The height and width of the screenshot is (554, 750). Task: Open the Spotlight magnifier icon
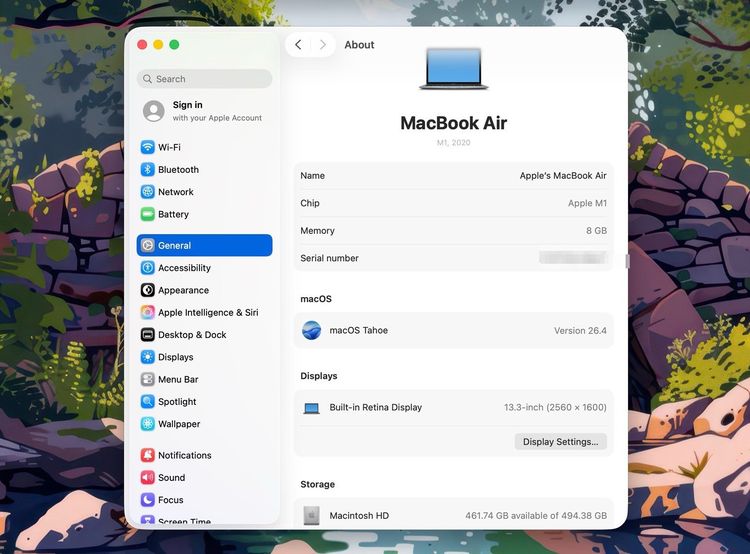click(148, 401)
